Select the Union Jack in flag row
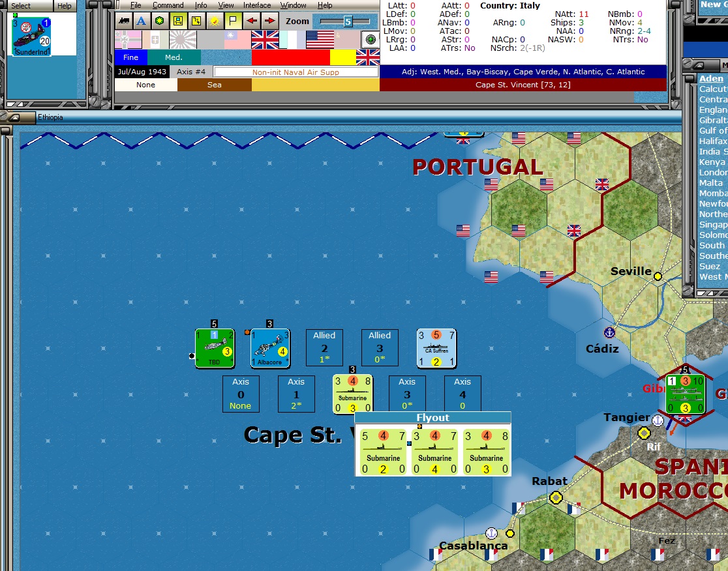 (265, 40)
